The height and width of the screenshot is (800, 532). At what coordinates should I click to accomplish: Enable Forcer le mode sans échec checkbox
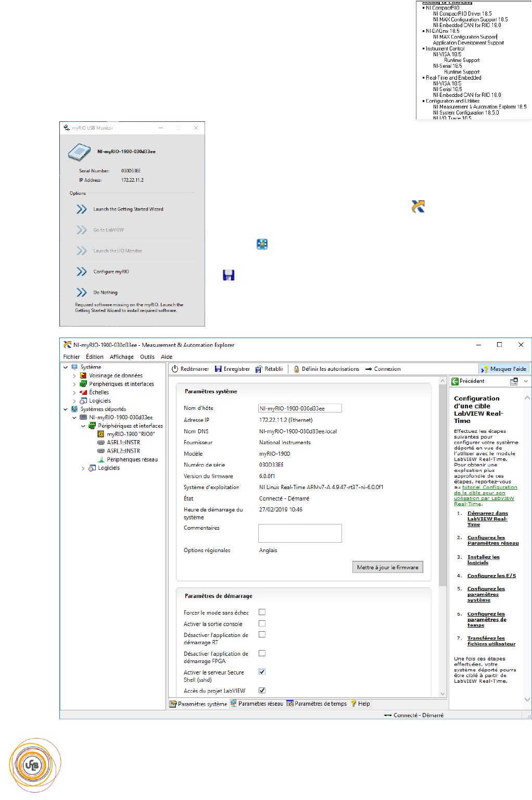tap(262, 612)
